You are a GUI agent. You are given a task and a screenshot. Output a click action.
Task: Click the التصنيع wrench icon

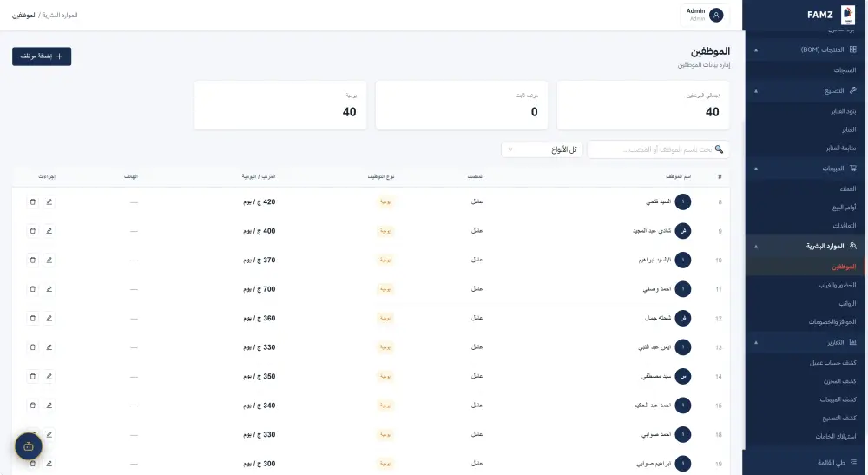click(x=853, y=90)
